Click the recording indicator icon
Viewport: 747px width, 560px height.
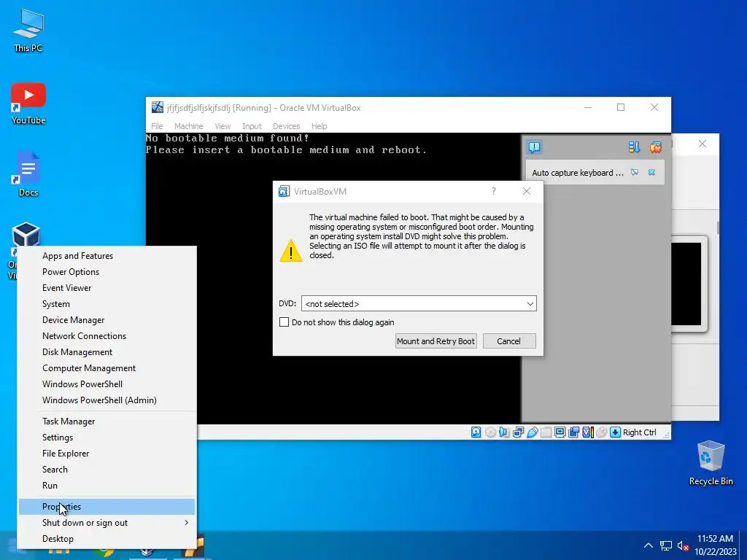click(573, 432)
